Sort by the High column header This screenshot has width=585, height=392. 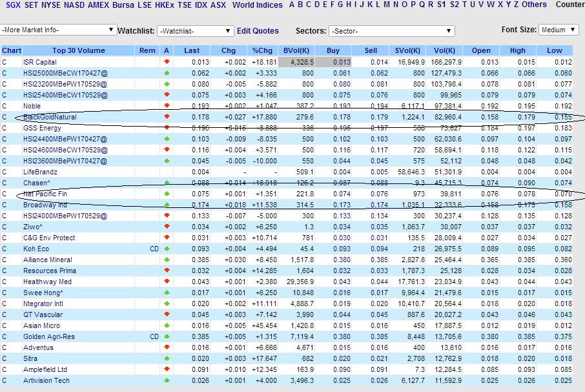tap(517, 50)
